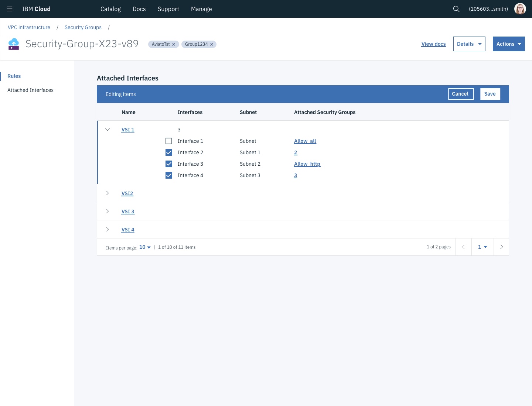Screen dimensions: 532x406
Task: Click the search magnifier icon
Action: 456,9
